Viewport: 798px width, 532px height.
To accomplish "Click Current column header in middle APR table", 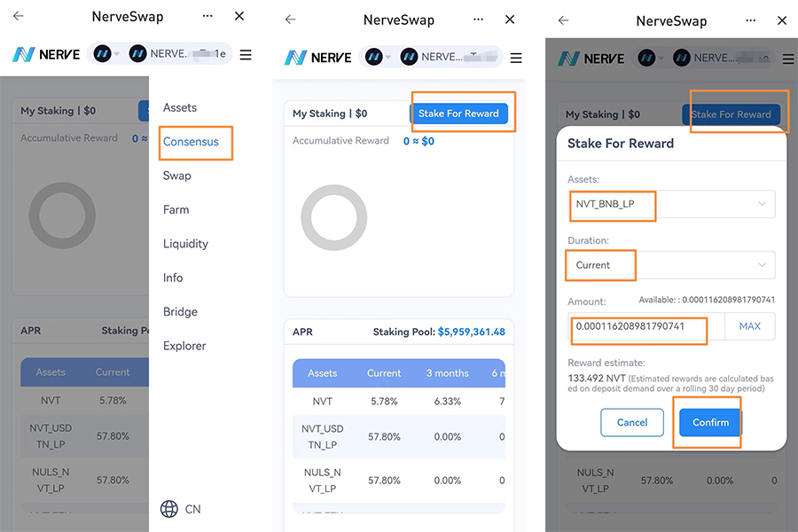I will (384, 373).
